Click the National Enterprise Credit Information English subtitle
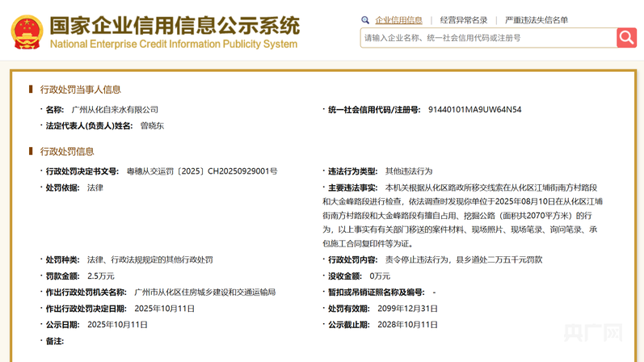 174,44
